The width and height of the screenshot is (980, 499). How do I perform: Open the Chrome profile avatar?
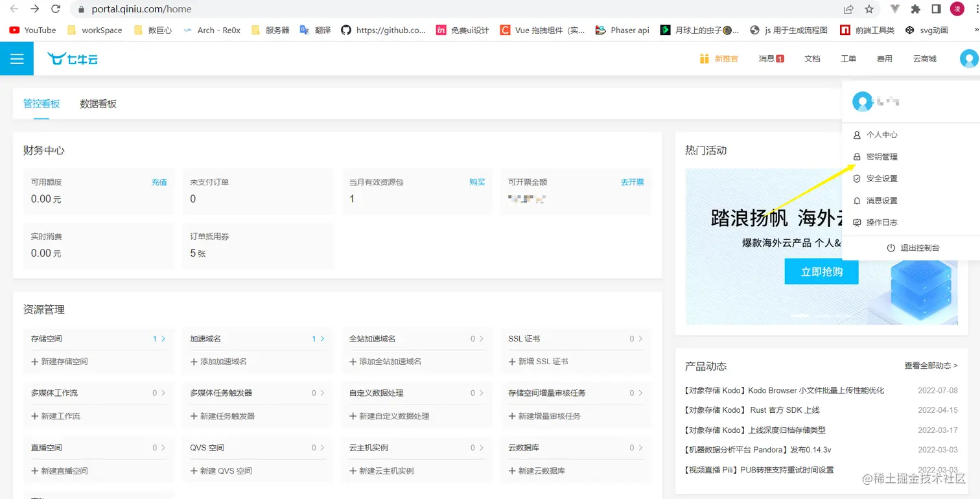click(x=957, y=9)
